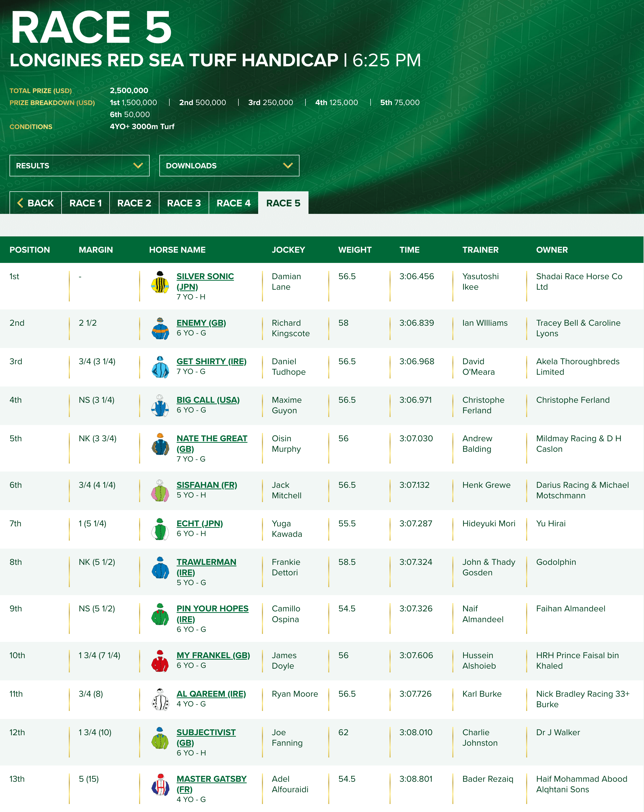This screenshot has width=644, height=812.
Task: Click Pin Your Hopes' green silks icon
Action: pos(160,614)
